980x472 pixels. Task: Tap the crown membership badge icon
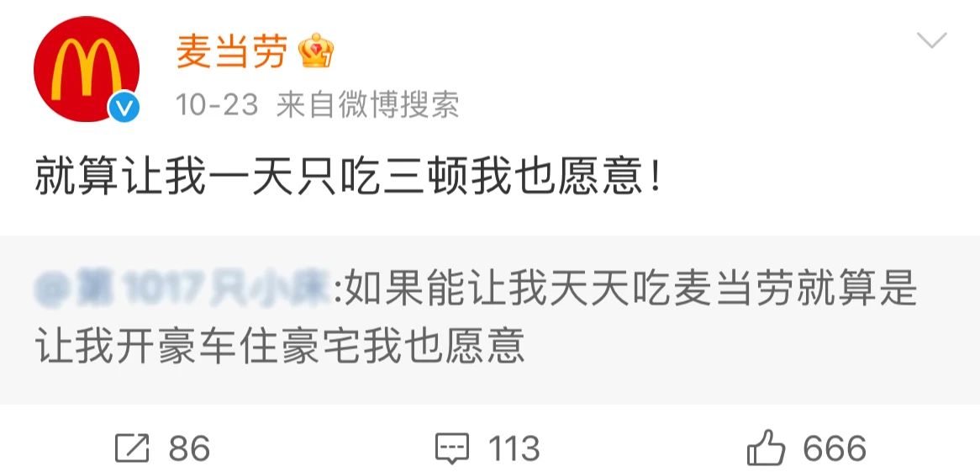[316, 50]
